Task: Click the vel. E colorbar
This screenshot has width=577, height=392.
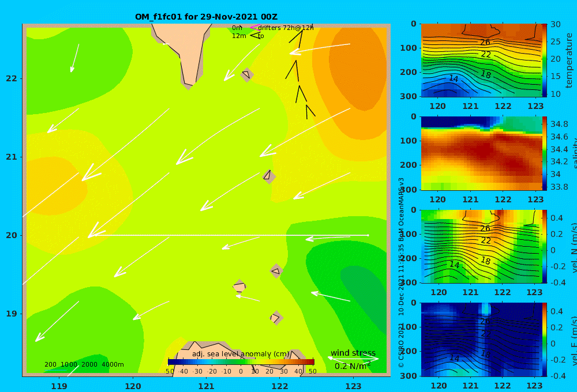Action: click(545, 340)
